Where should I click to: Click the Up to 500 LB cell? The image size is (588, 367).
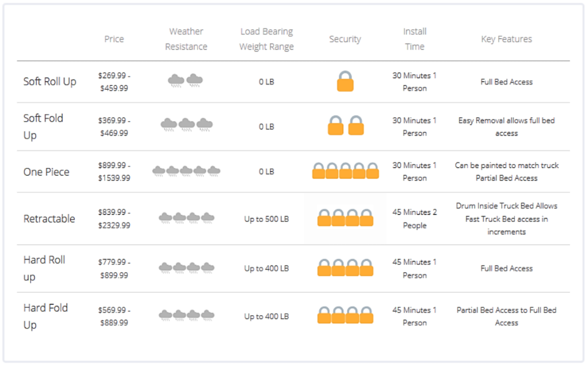click(266, 219)
